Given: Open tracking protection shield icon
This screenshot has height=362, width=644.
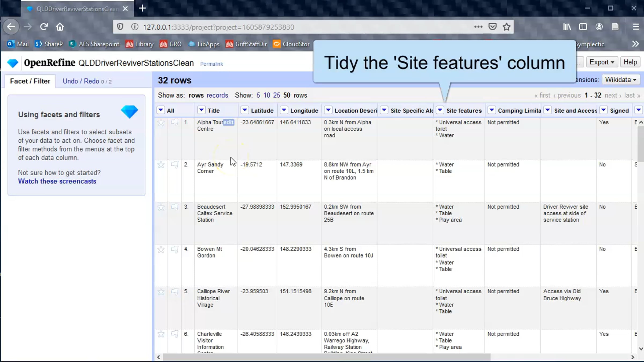Looking at the screenshot, I should coord(120,27).
